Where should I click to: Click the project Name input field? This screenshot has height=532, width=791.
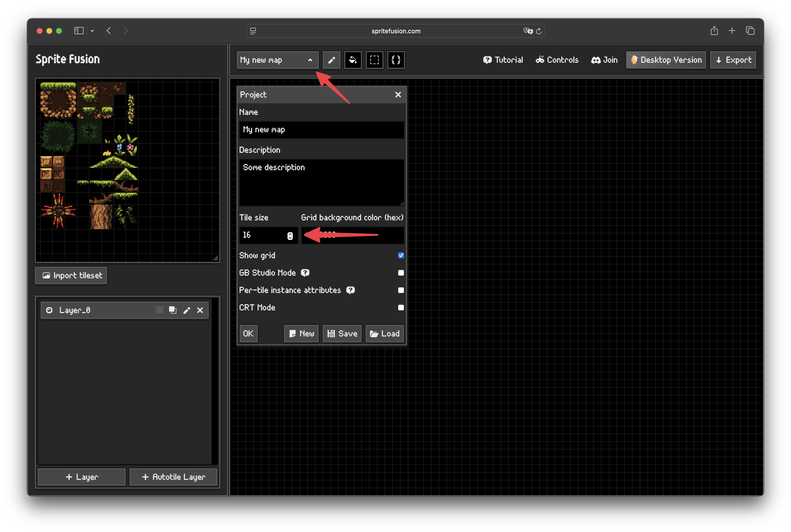click(321, 130)
